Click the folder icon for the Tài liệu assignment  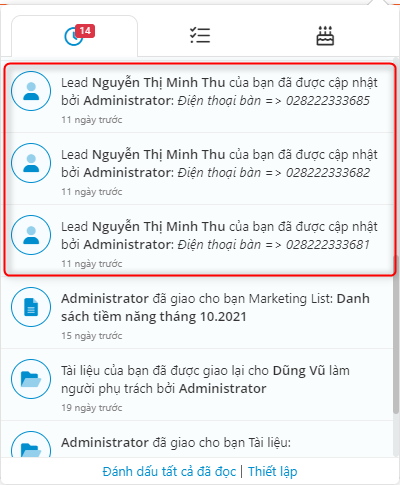pos(31,445)
